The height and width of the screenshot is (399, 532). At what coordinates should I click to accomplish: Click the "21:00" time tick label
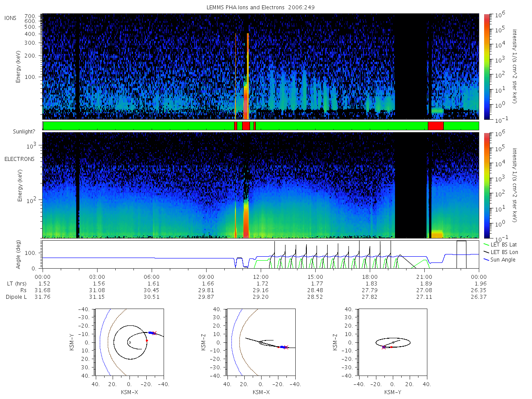(424, 276)
